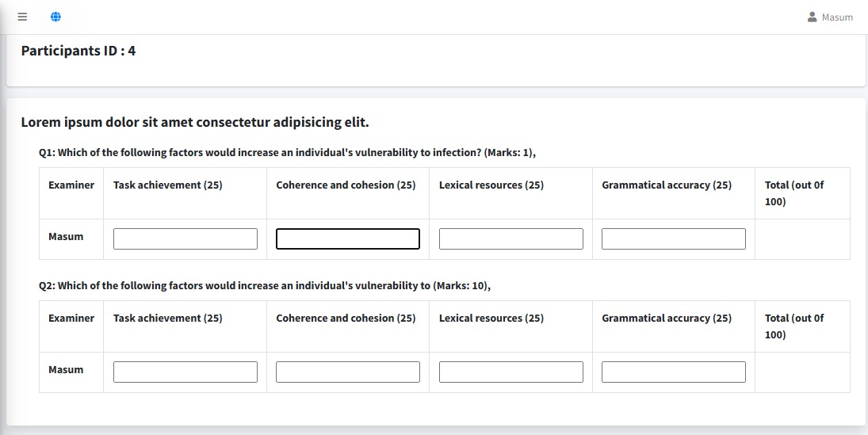Click the Participants ID : 4 heading
Image resolution: width=868 pixels, height=435 pixels.
tap(78, 51)
